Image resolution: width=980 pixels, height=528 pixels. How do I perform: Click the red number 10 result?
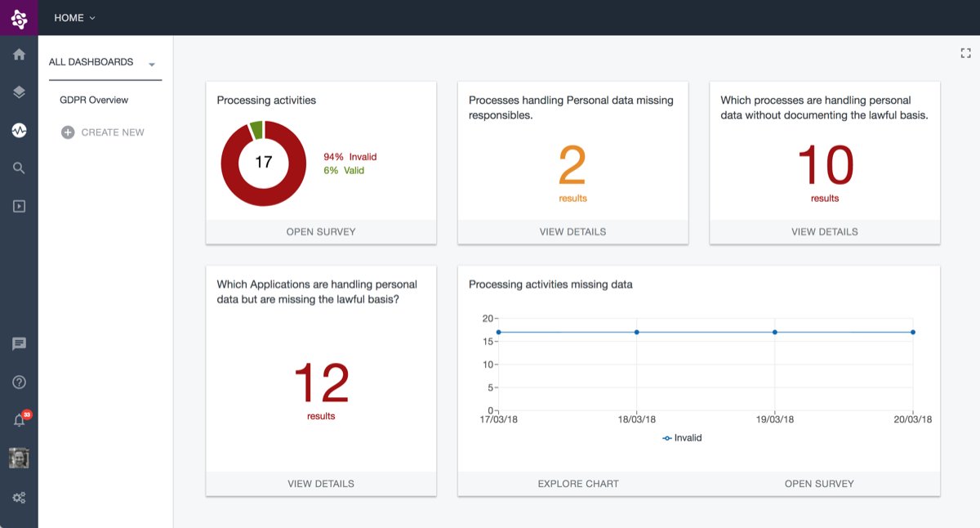[825, 167]
